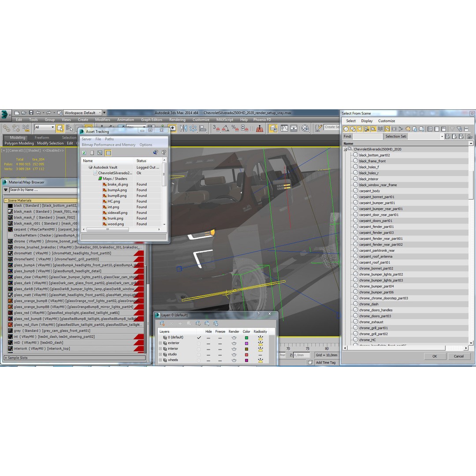The height and width of the screenshot is (476, 476).
Task: Toggle Display Lights filter icon
Action: [x=360, y=129]
